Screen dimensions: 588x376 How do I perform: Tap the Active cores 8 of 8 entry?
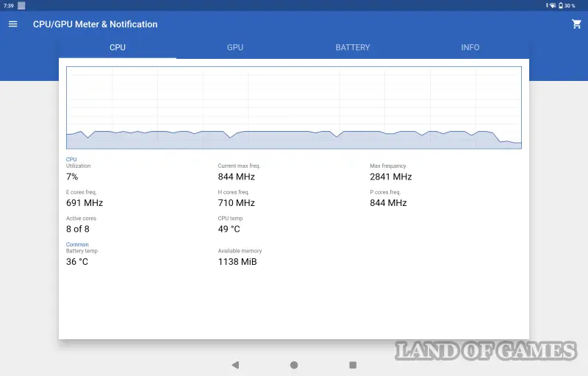click(78, 229)
